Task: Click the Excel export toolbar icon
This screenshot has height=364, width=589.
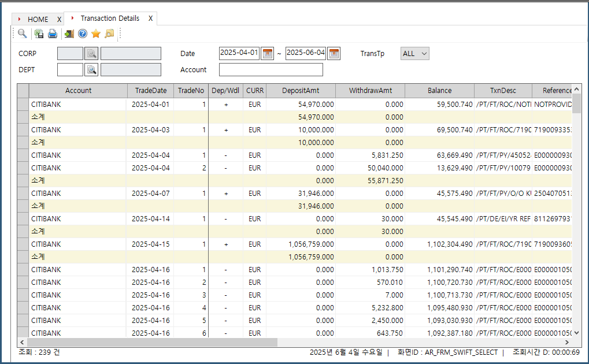Action: click(39, 34)
